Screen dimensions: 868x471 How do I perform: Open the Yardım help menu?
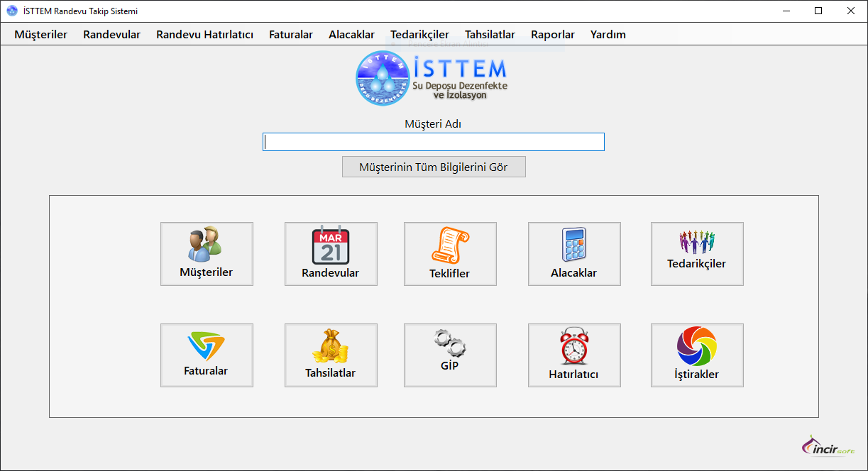coord(608,34)
